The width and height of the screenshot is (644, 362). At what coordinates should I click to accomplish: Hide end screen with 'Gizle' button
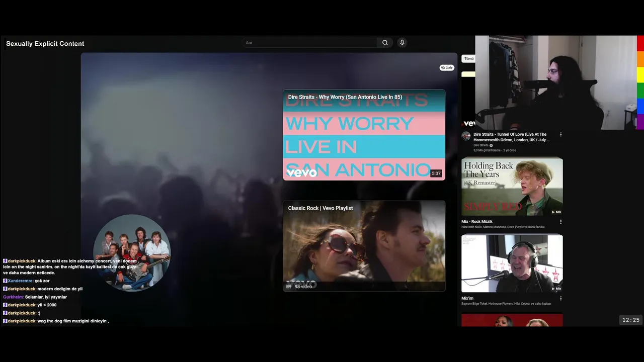[447, 67]
